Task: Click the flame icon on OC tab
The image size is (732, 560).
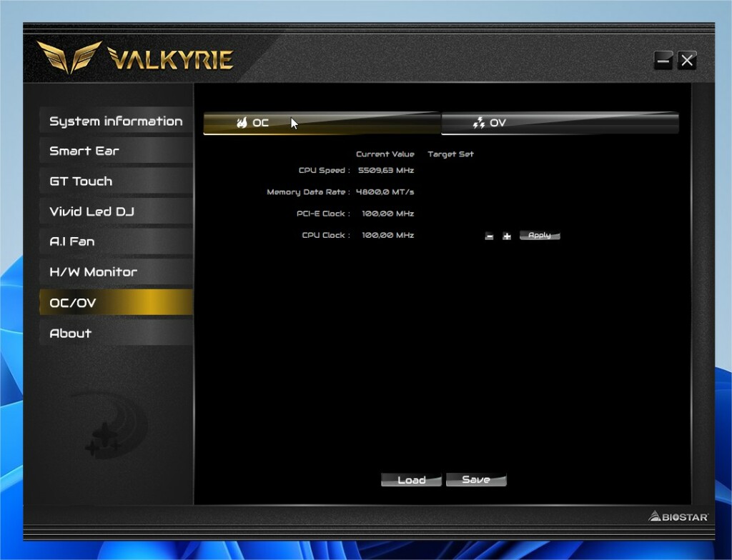Action: [x=242, y=123]
